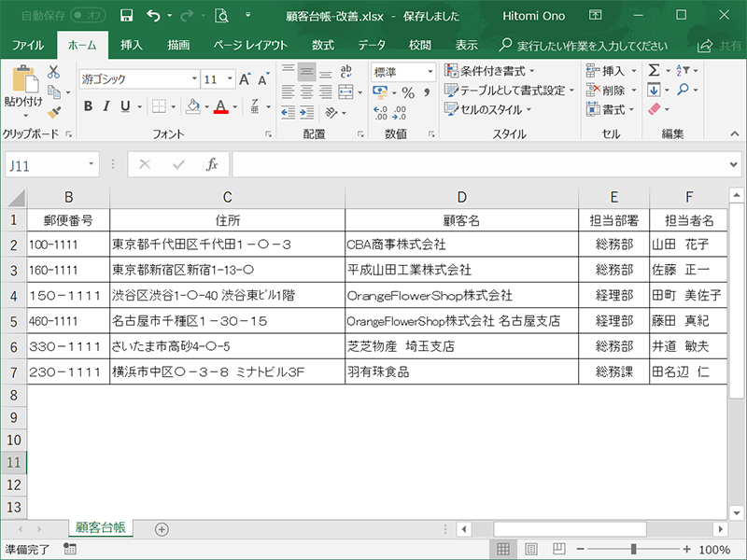Click the vertical scrollbar down arrow
The height and width of the screenshot is (560, 747).
point(737,513)
